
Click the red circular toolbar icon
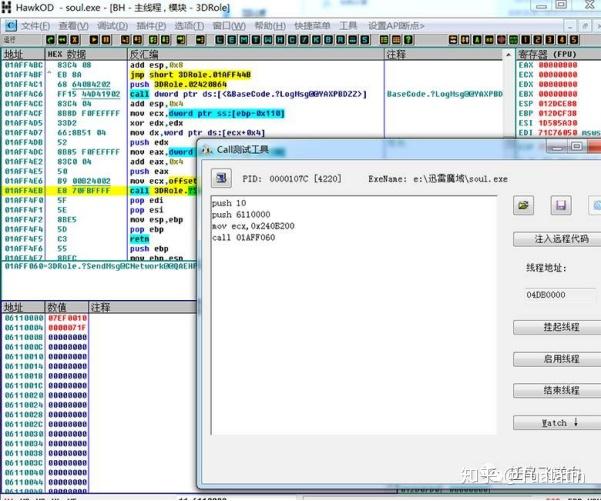pyautogui.click(x=501, y=39)
